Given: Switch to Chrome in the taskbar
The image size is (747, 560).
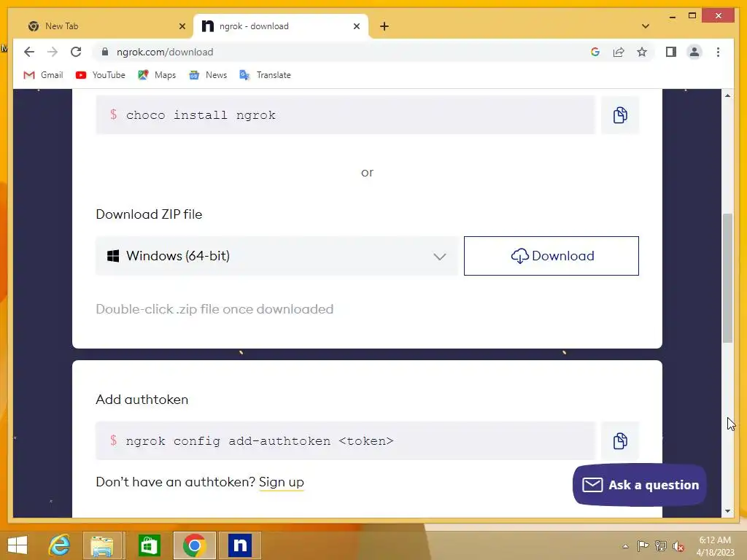Looking at the screenshot, I should click(x=194, y=545).
